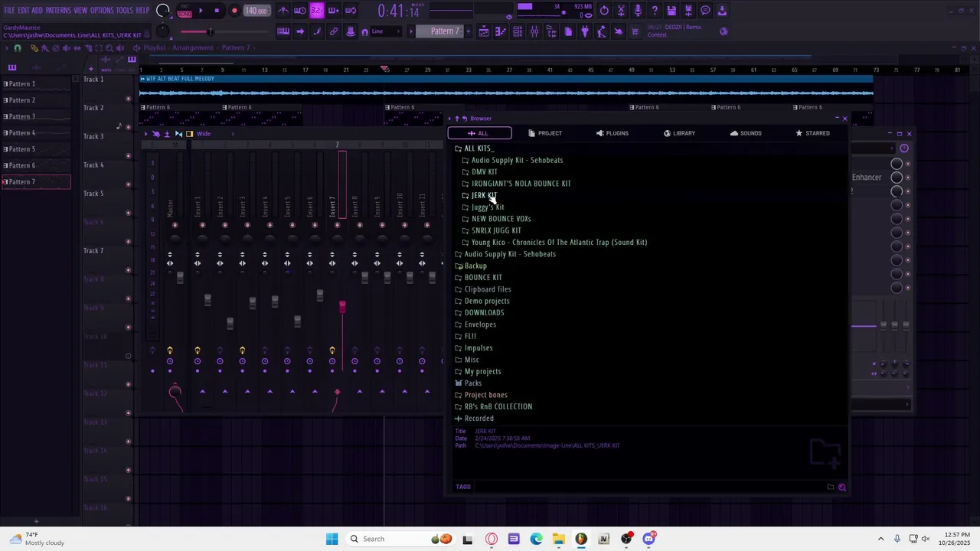The width and height of the screenshot is (980, 551).
Task: Open the mixer view icon
Action: coord(534,31)
